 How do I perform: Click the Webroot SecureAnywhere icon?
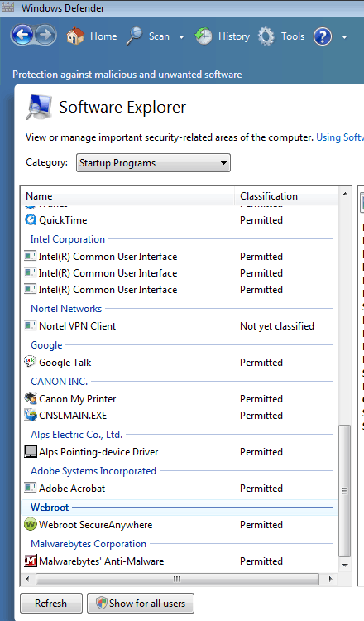(x=30, y=524)
